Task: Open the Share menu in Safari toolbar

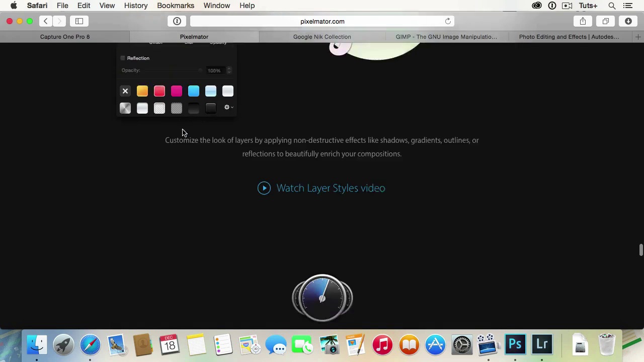Action: pyautogui.click(x=583, y=21)
